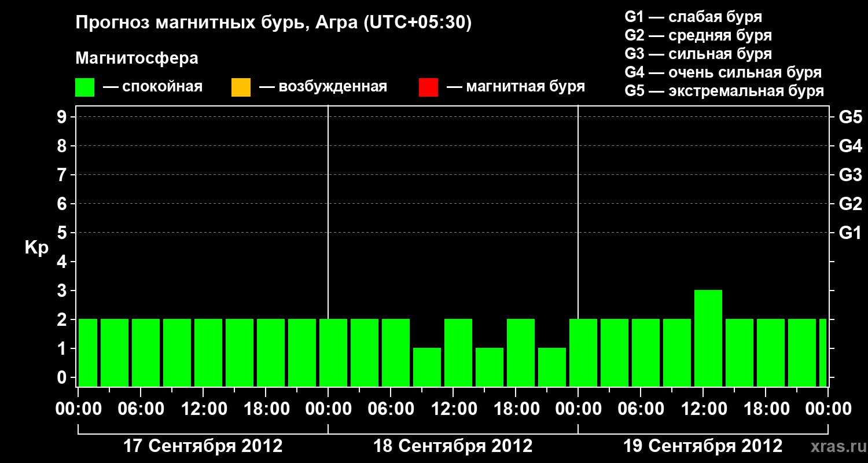Click the 'Магнитосфера' legend heading
The height and width of the screenshot is (463, 868).
(137, 58)
